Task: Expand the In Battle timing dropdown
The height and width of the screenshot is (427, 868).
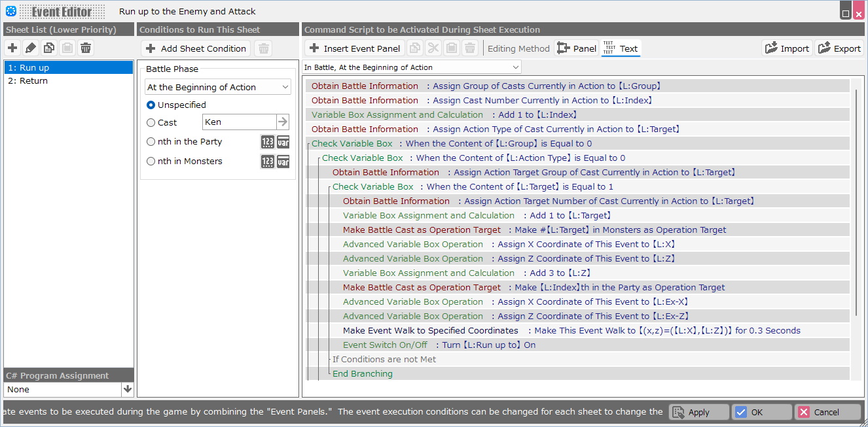Action: (412, 67)
